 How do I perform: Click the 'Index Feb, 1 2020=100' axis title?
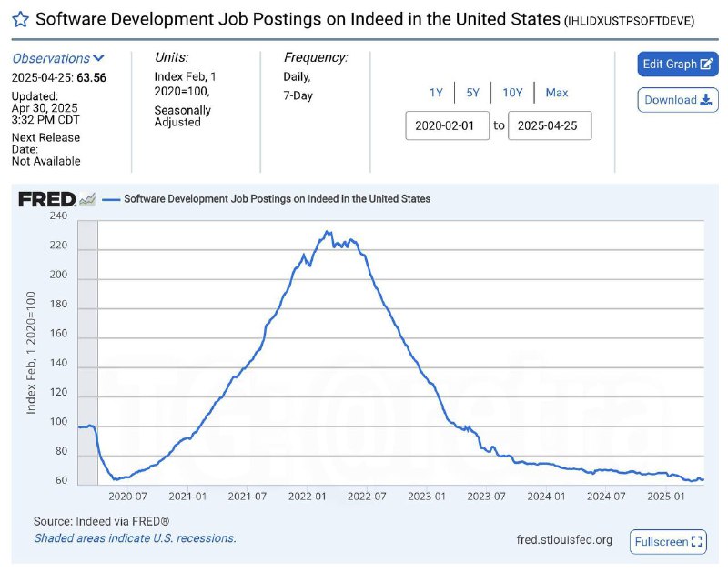[31, 353]
